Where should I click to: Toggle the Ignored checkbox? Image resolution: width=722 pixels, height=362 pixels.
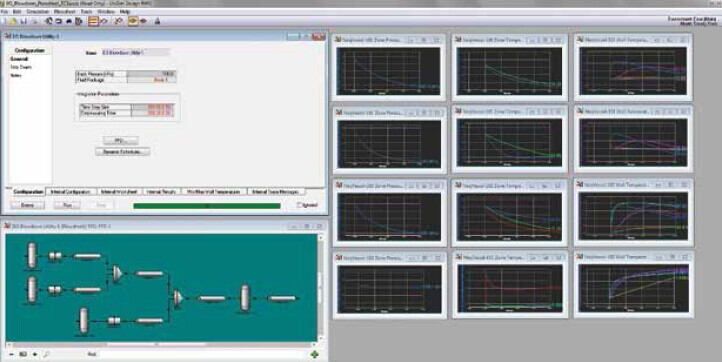300,205
